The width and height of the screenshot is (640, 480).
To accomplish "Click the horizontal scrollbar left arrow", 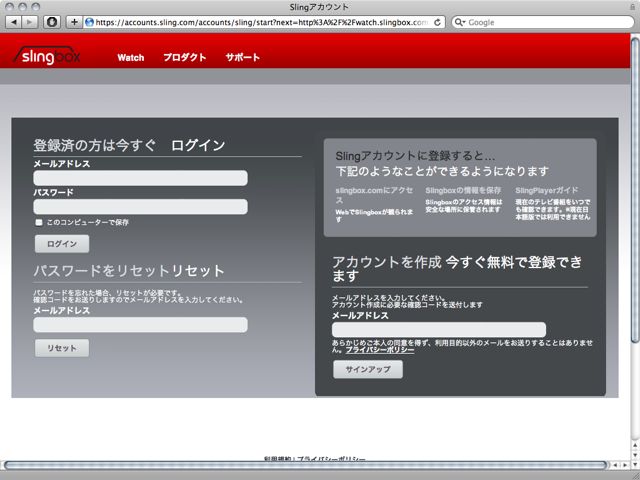I will 615,465.
